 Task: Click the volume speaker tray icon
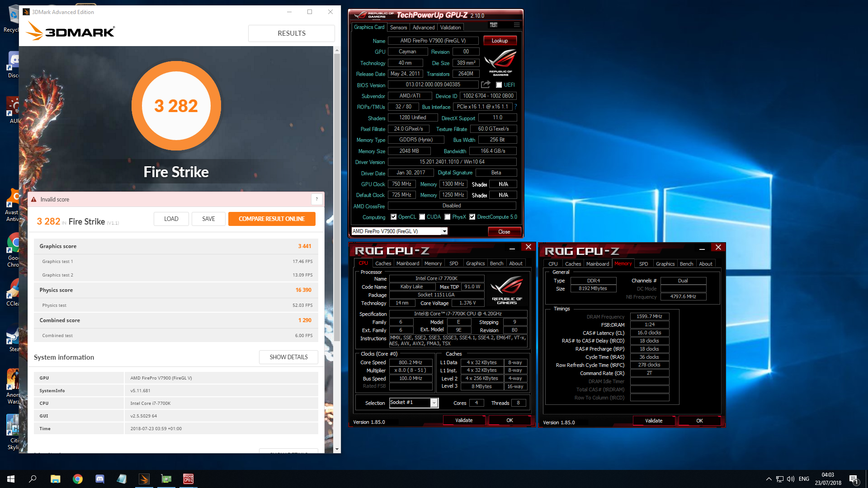click(x=791, y=479)
